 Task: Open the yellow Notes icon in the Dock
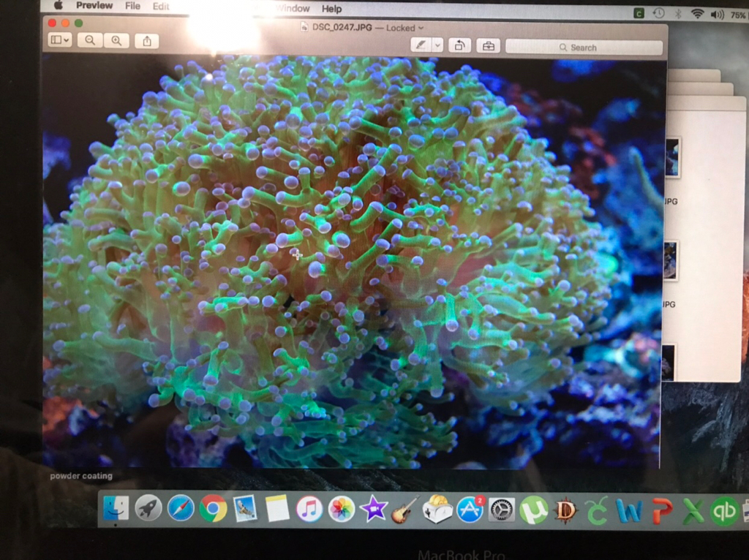pyautogui.click(x=277, y=508)
